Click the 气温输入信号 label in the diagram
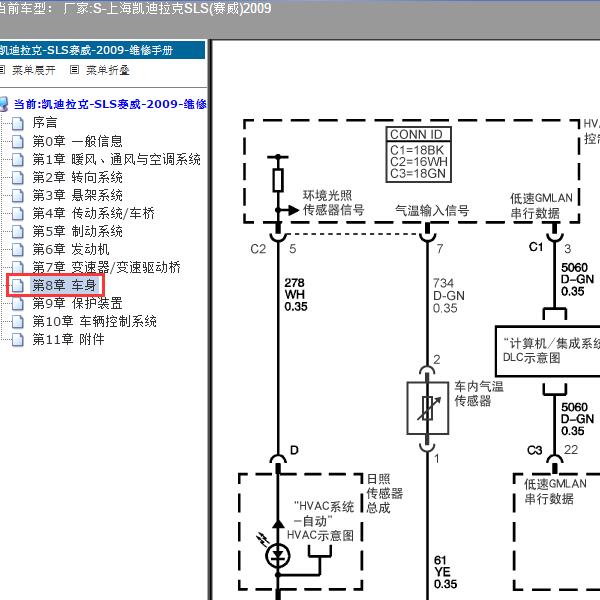The height and width of the screenshot is (600, 600). [x=432, y=210]
